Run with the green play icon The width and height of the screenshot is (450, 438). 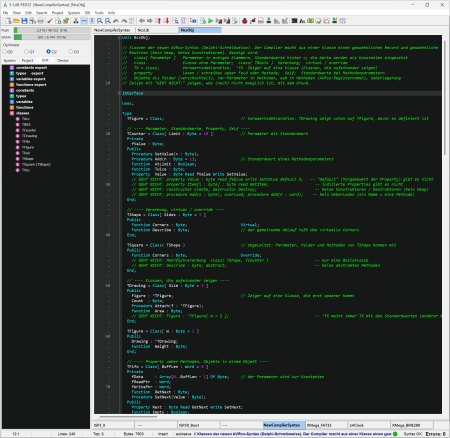point(211,21)
